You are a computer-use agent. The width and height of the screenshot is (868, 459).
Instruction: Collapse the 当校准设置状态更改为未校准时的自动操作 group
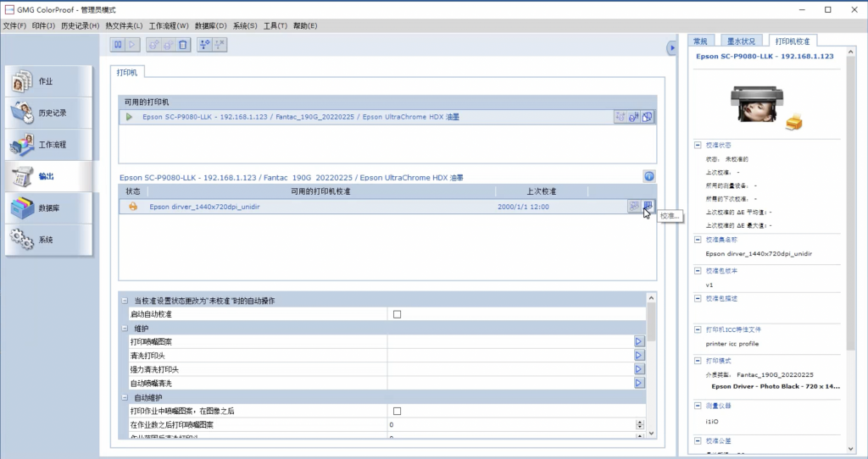[x=125, y=301]
